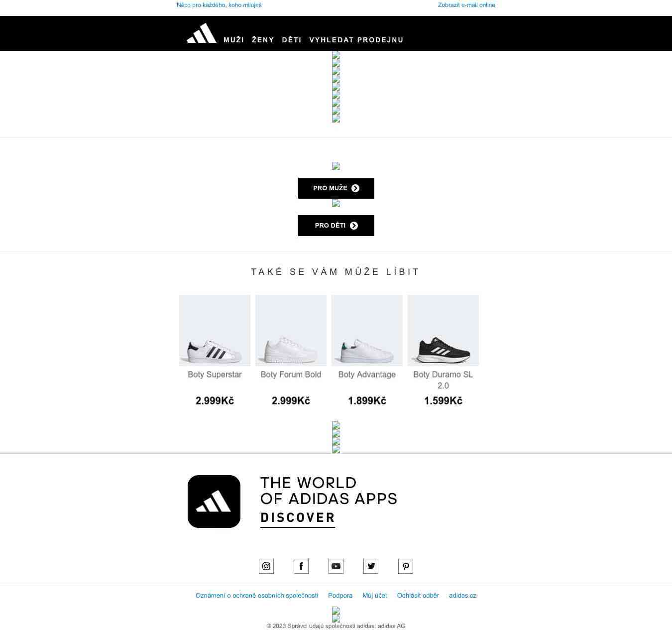Open the Můj účet link
672x630 pixels.
[375, 596]
